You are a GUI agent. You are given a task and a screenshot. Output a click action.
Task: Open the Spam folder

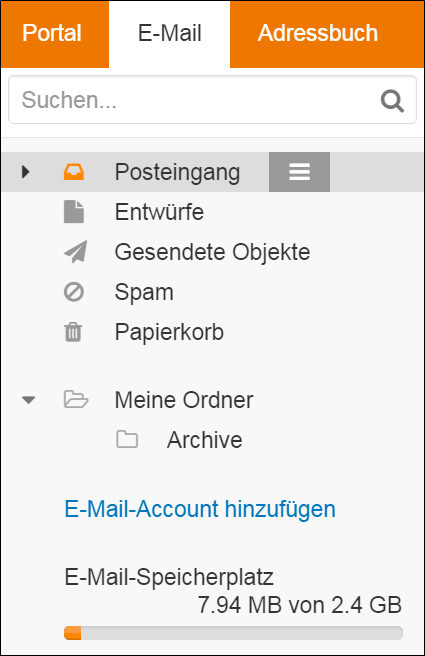point(144,292)
